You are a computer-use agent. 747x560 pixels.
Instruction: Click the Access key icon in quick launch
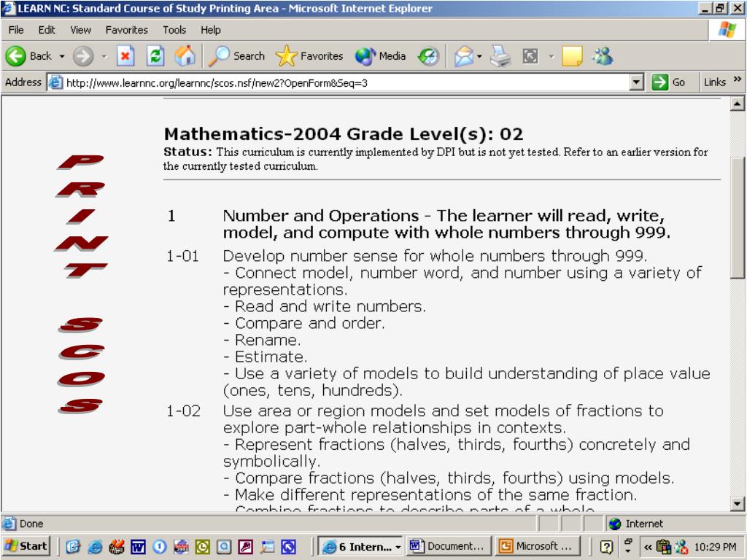point(246,547)
